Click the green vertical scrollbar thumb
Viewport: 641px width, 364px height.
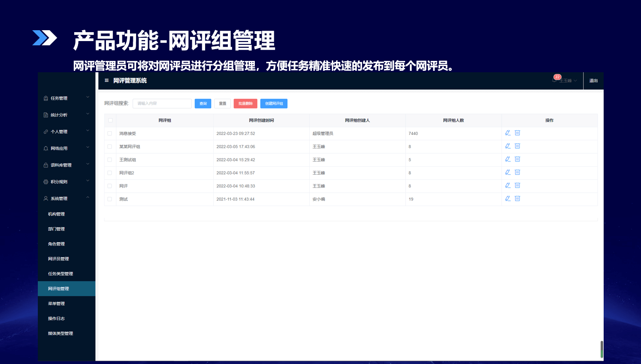pyautogui.click(x=602, y=349)
